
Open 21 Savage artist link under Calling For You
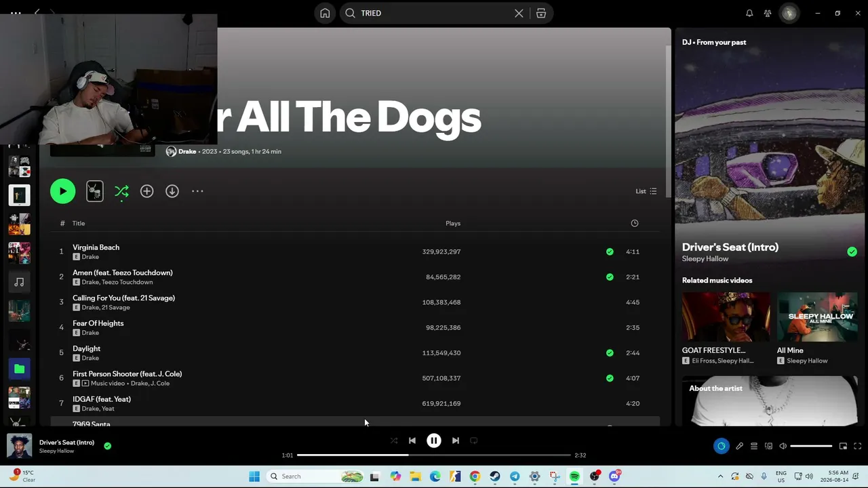(x=116, y=307)
